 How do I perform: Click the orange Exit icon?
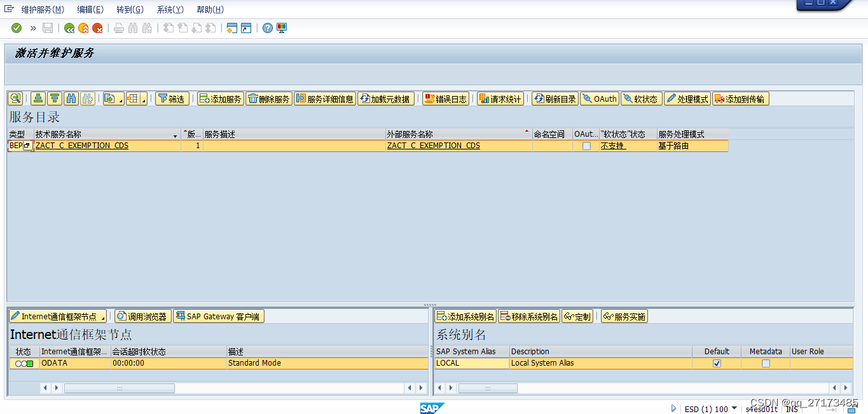point(83,28)
